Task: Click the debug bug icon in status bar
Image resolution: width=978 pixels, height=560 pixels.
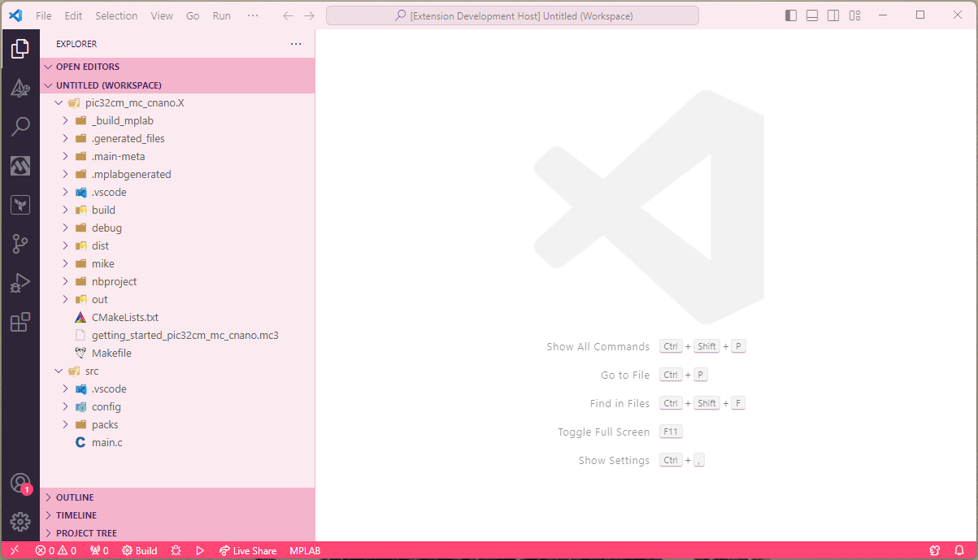Action: tap(176, 550)
